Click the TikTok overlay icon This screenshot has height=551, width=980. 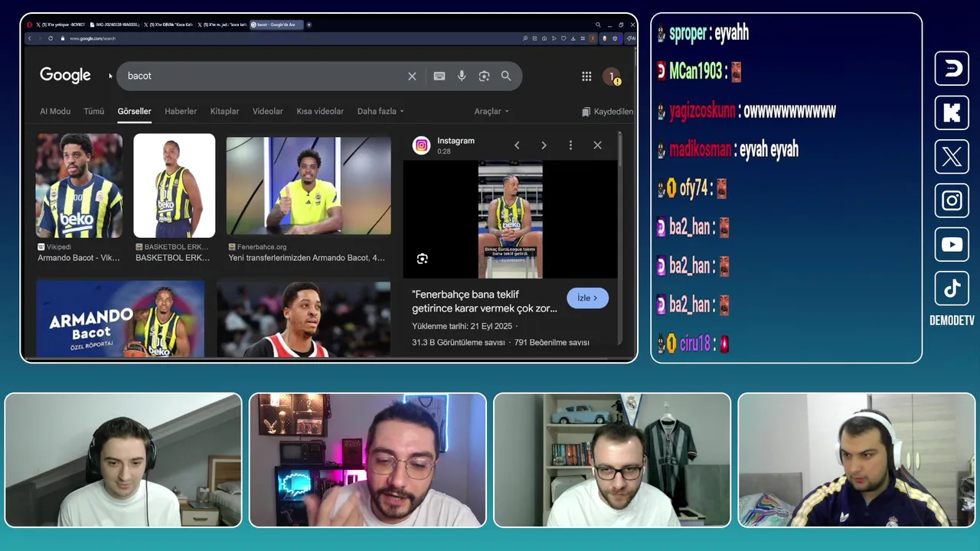952,289
